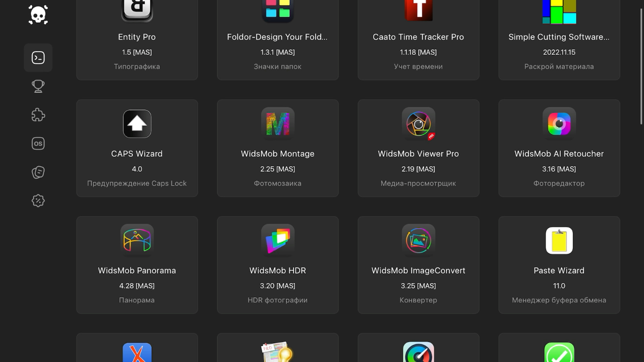Click the Менеджер буфера обмена label

pos(559,300)
